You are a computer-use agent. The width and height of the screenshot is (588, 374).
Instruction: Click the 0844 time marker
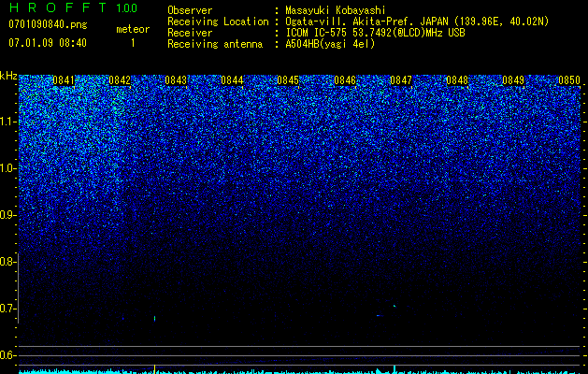[232, 80]
